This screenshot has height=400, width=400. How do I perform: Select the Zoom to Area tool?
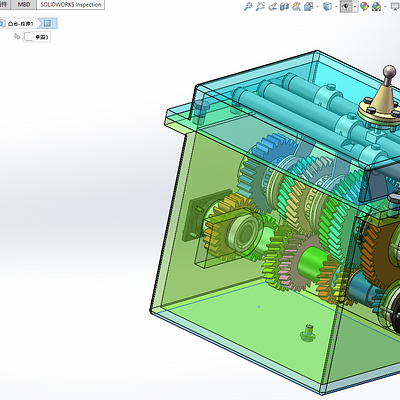[260, 6]
